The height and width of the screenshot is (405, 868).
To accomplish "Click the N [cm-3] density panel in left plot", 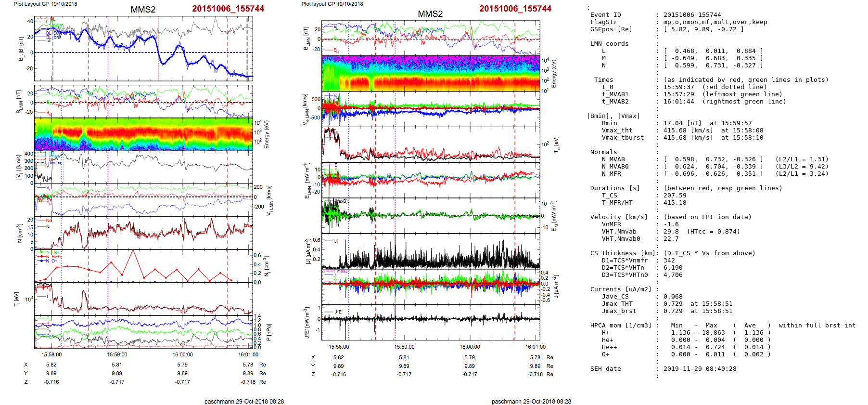I will point(143,234).
